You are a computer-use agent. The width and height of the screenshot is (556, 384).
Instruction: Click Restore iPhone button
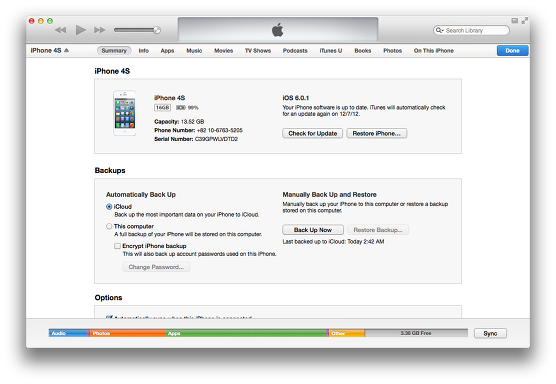tap(377, 133)
